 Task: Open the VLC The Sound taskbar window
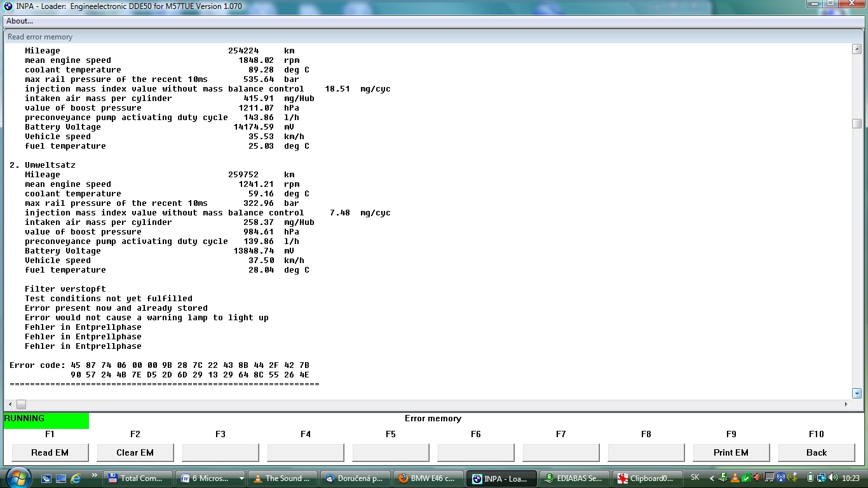(x=281, y=478)
